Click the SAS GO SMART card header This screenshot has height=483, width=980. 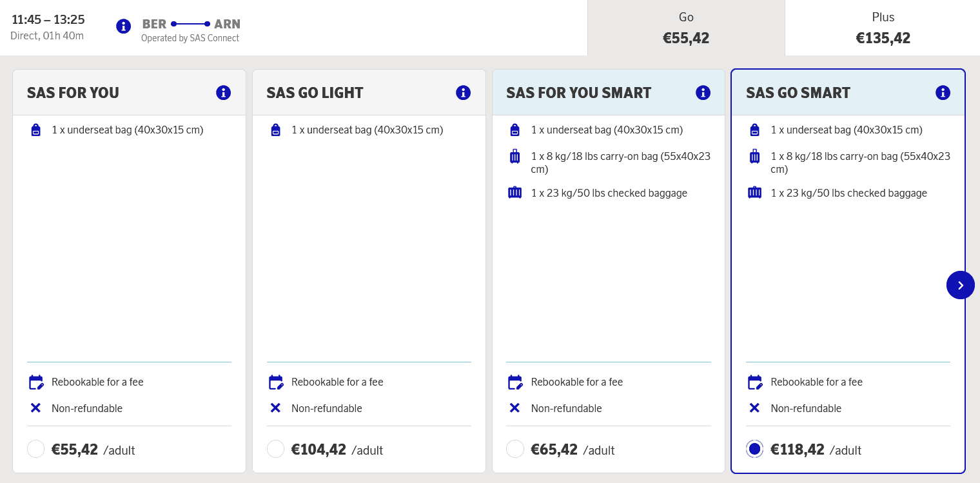click(838, 93)
